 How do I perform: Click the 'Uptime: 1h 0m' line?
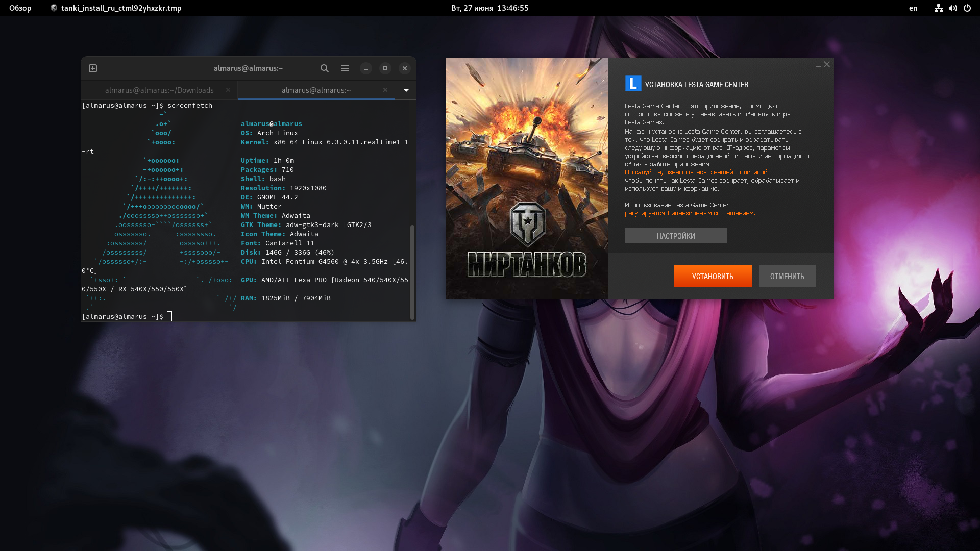tap(267, 161)
